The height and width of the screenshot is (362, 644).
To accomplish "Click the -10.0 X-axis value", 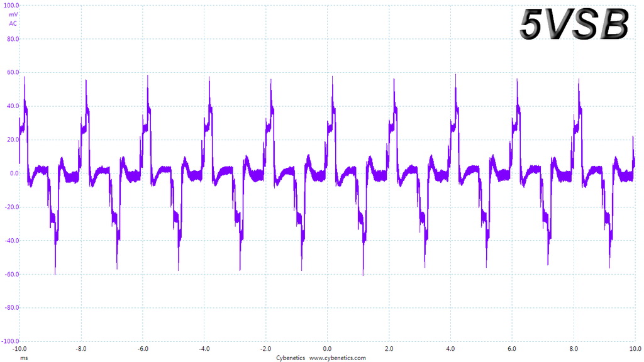I will click(19, 349).
